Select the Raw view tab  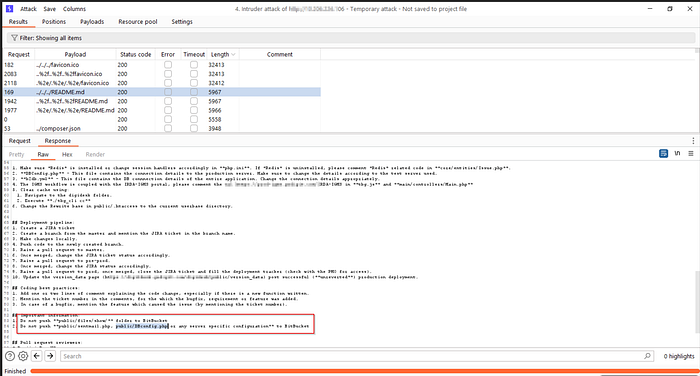[43, 155]
